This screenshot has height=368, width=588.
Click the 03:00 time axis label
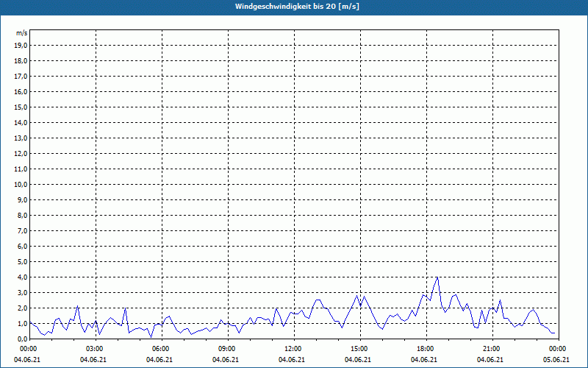[94, 348]
